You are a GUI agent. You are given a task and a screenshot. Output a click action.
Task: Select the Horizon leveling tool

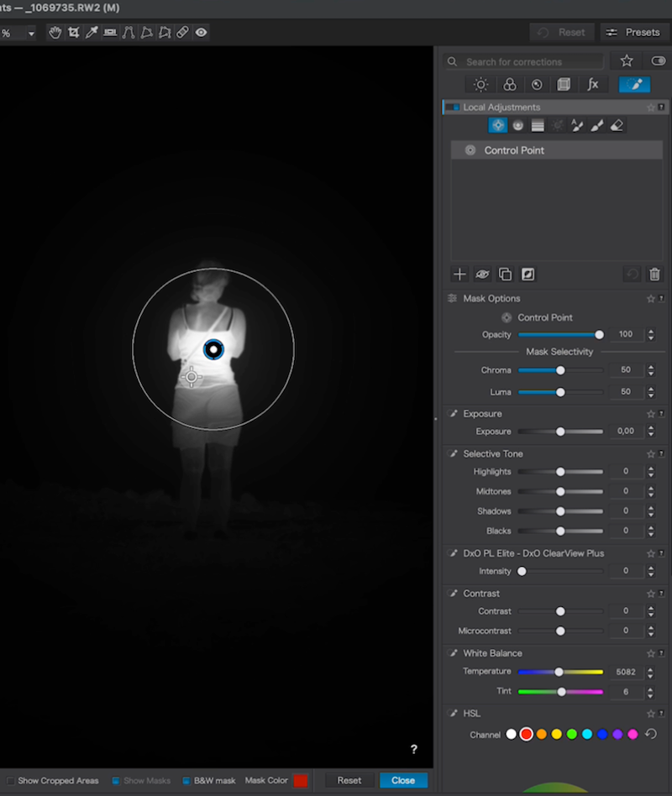click(110, 33)
